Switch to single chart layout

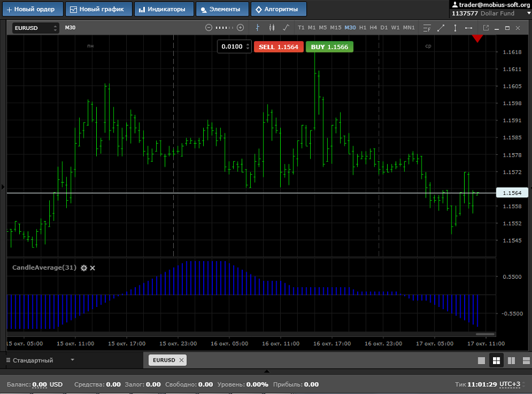click(481, 361)
